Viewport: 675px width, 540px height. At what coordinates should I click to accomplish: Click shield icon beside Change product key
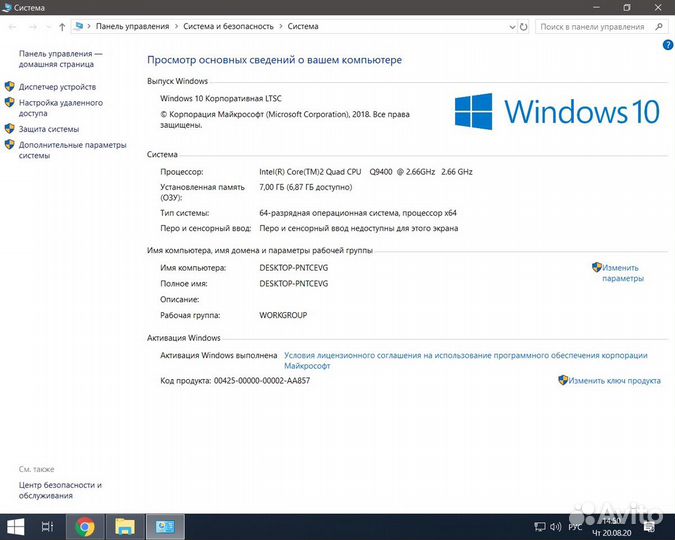point(563,380)
